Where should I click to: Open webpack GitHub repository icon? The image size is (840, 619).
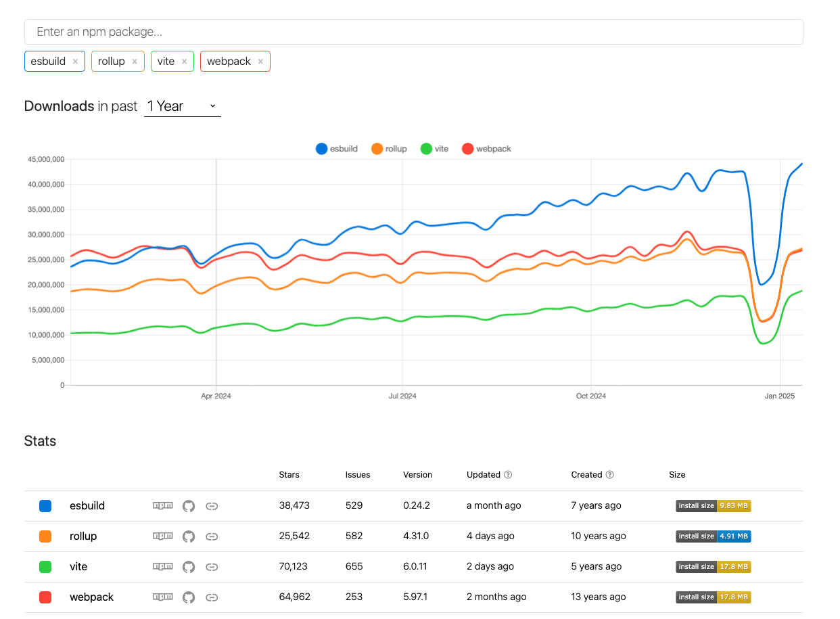(189, 597)
